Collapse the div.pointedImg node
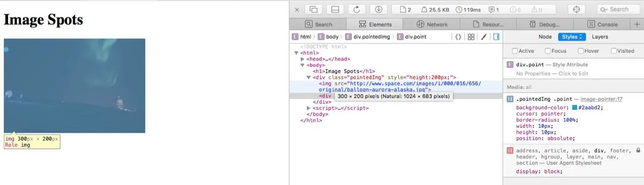Viewport: 644px width, 185px height. 309,77
